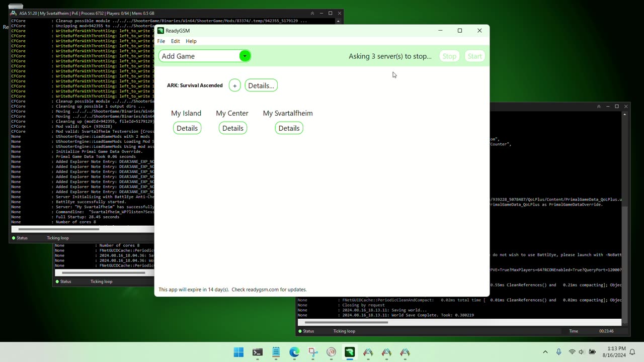The width and height of the screenshot is (644, 362).
Task: Click the Add Game combo box text field
Action: [x=199, y=56]
